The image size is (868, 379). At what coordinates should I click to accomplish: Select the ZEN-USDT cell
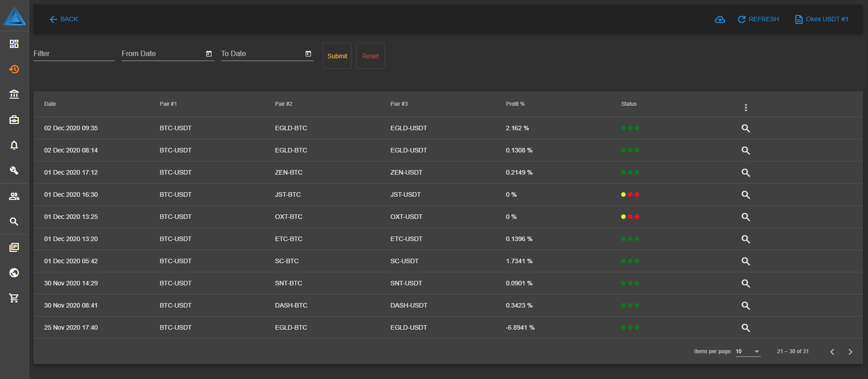point(406,172)
